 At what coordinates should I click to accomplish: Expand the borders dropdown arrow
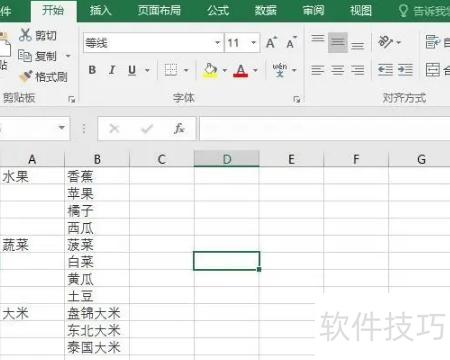coord(186,70)
